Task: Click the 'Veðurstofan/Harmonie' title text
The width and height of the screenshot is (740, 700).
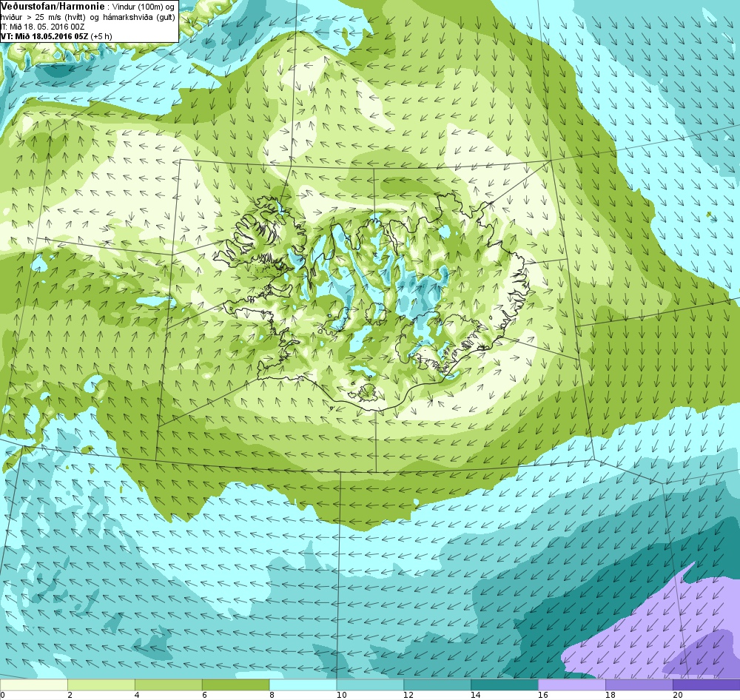Action: click(x=53, y=6)
